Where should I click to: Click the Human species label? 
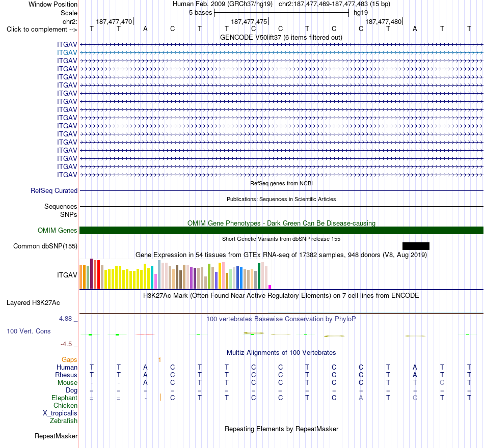67,367
